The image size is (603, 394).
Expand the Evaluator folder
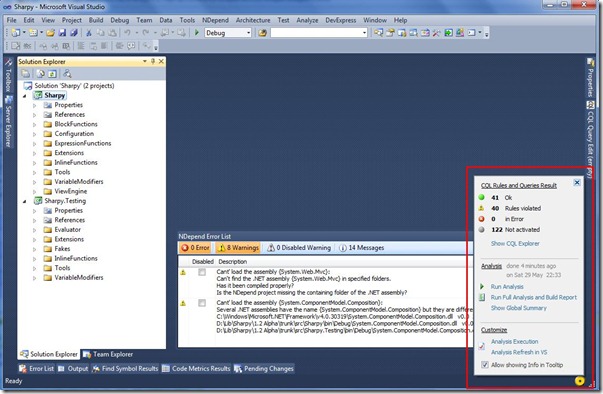[x=35, y=230]
